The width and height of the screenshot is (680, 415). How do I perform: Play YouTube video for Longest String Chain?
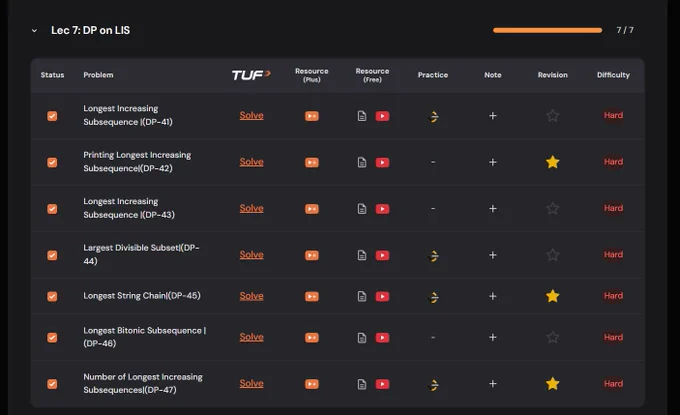coord(382,297)
